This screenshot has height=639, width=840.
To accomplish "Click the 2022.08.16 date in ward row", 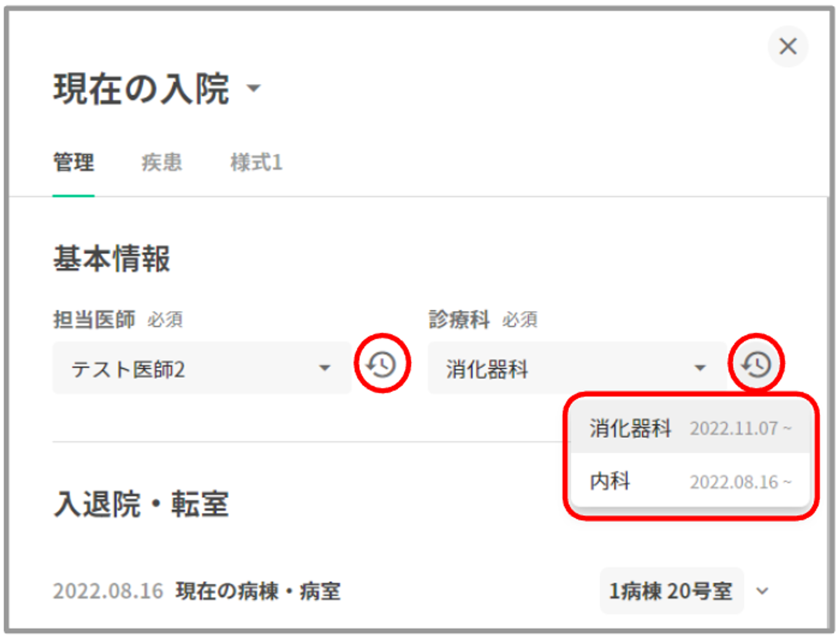I will (x=108, y=591).
